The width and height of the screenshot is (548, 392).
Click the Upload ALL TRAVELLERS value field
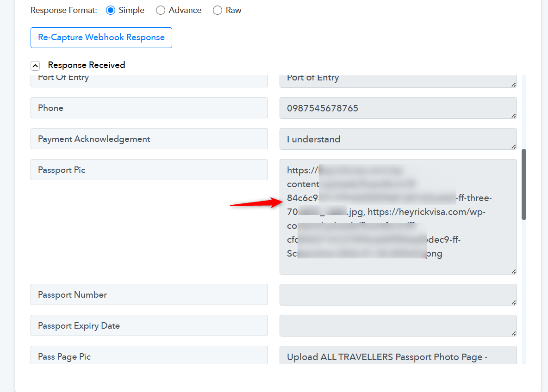398,356
